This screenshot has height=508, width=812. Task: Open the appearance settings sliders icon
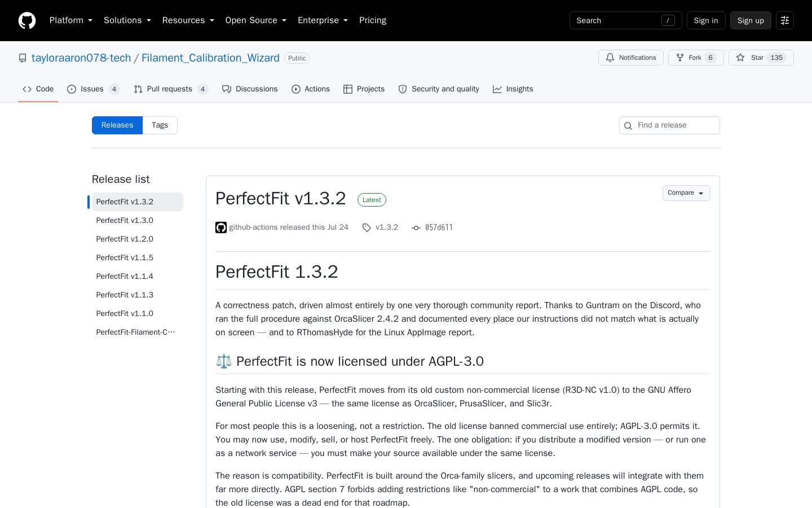[785, 20]
